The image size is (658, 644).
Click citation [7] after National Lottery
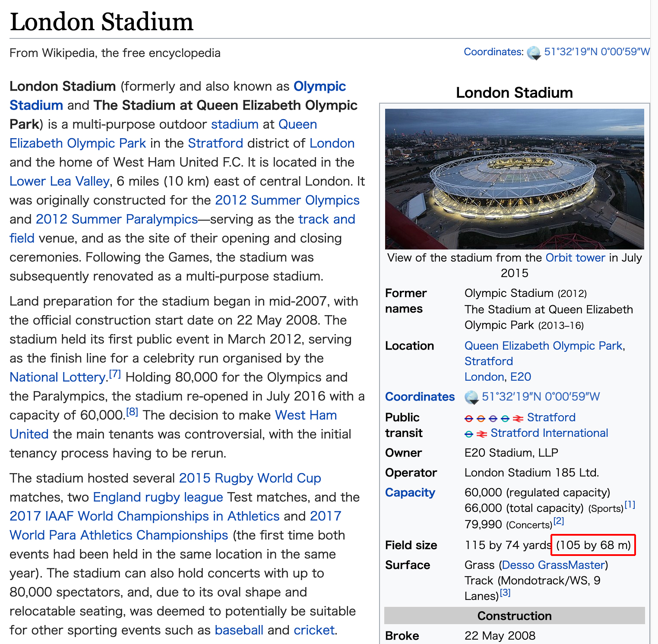[x=115, y=374]
